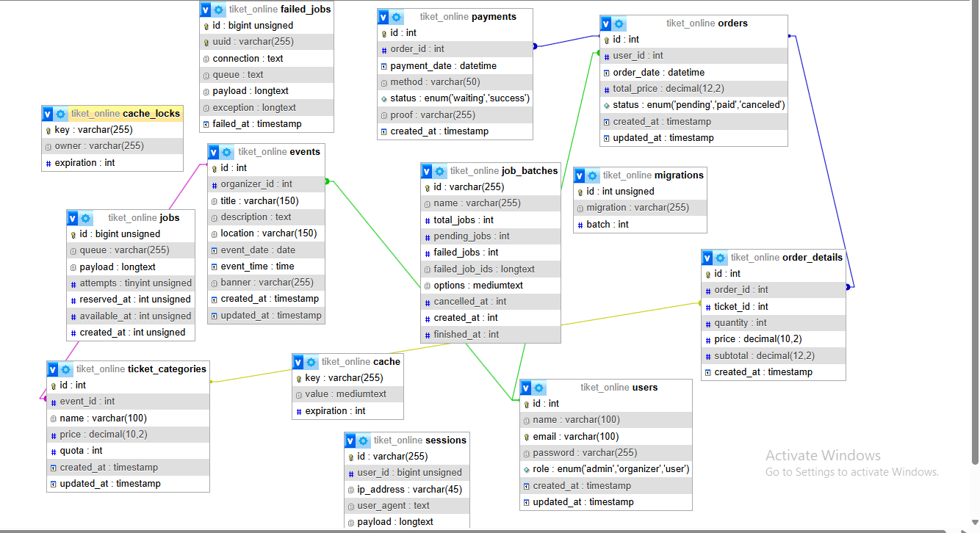Click the gear icon on the order_details table
The image size is (980, 533).
tap(720, 258)
